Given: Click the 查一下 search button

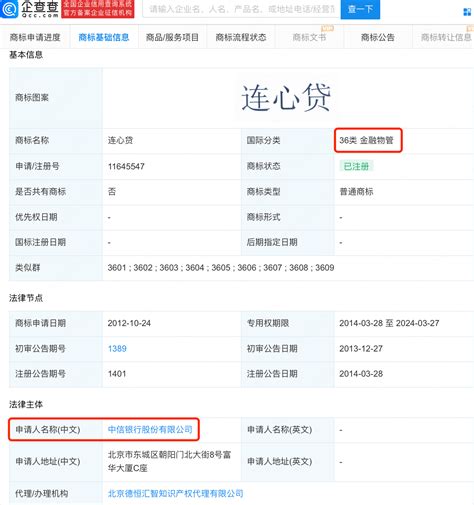Looking at the screenshot, I should coord(360,9).
